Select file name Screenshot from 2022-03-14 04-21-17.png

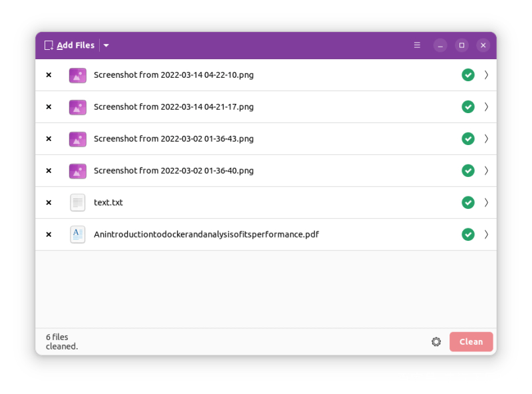point(174,107)
